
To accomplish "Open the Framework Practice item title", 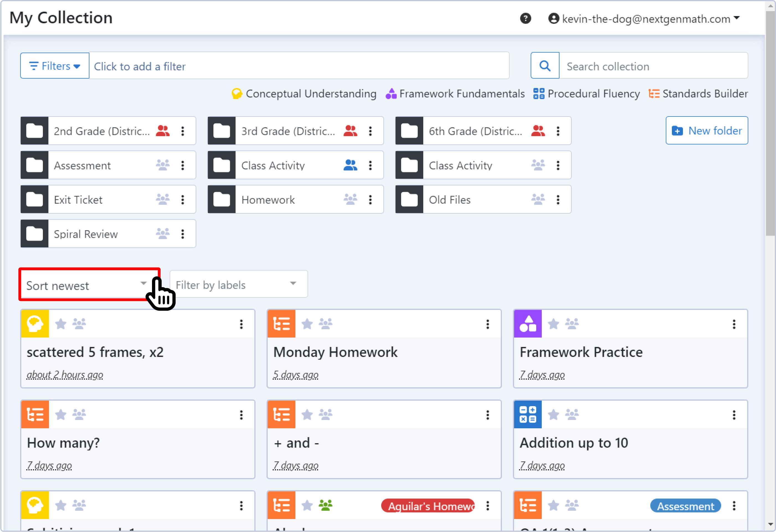I will [x=581, y=352].
